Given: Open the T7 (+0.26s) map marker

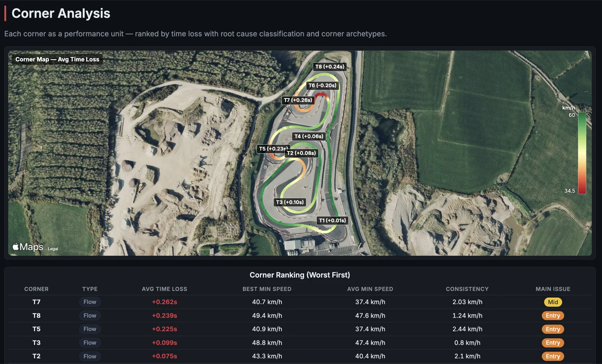Looking at the screenshot, I should 298,100.
